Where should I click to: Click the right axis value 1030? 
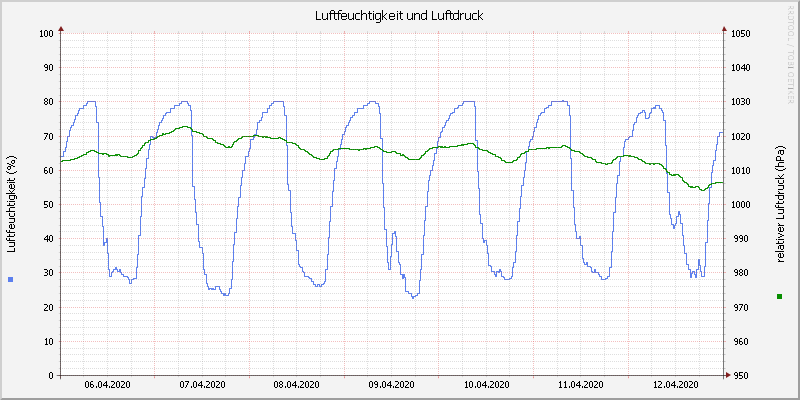click(740, 102)
